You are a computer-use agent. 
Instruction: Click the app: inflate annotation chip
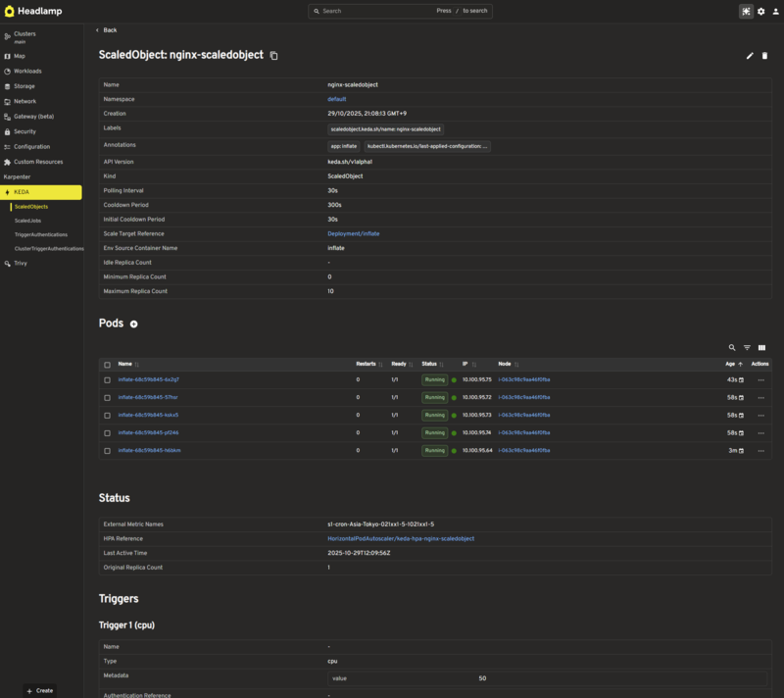(x=344, y=146)
